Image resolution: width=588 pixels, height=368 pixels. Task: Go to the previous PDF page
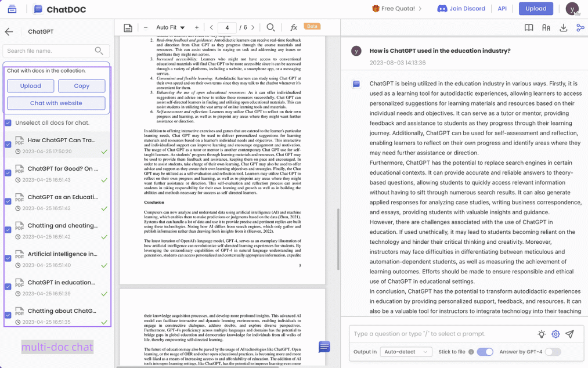click(x=211, y=27)
